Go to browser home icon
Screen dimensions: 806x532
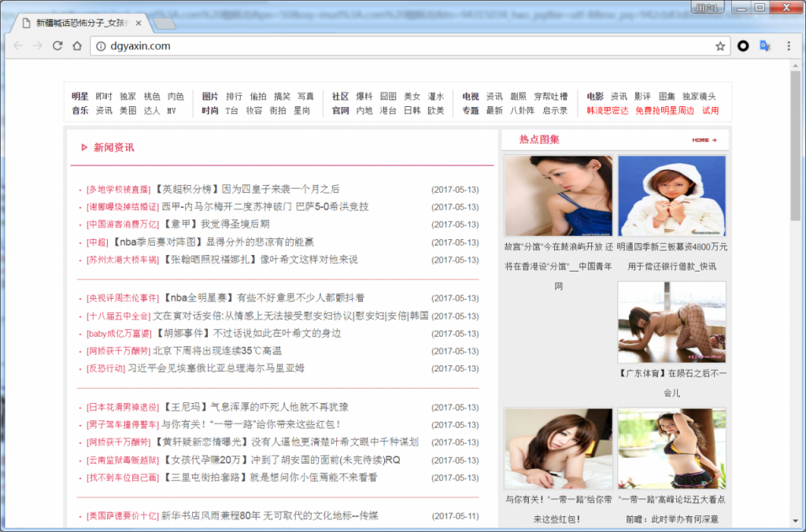(x=77, y=46)
